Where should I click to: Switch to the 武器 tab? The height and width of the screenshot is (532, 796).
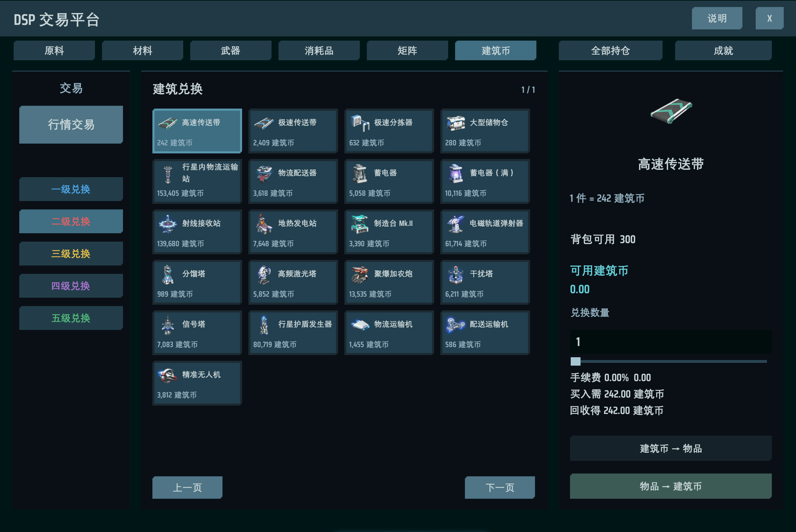click(x=231, y=50)
